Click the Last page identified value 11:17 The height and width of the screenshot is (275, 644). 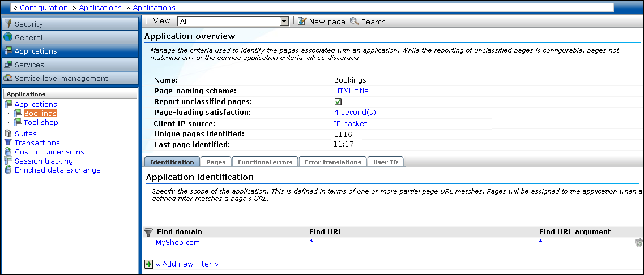[344, 144]
